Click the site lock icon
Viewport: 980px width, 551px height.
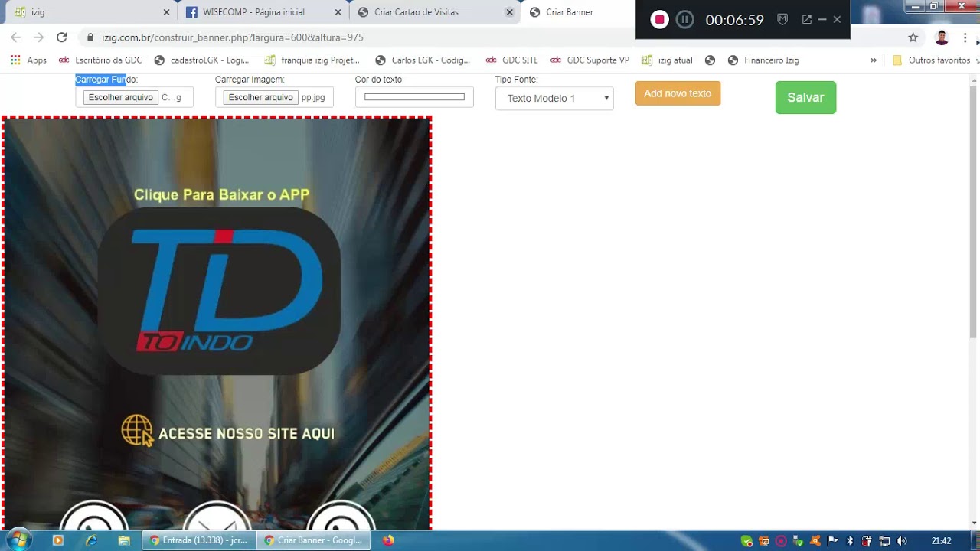(90, 37)
